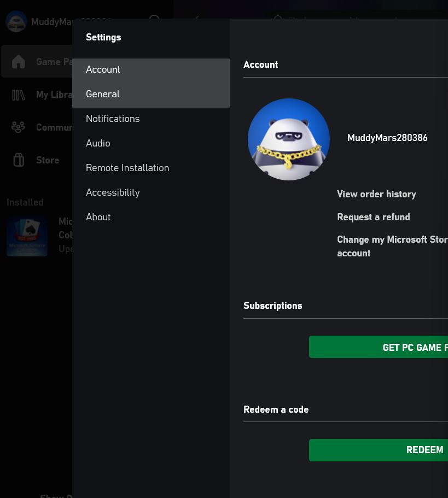
Task: Open Remote Installation settings
Action: coord(151,168)
